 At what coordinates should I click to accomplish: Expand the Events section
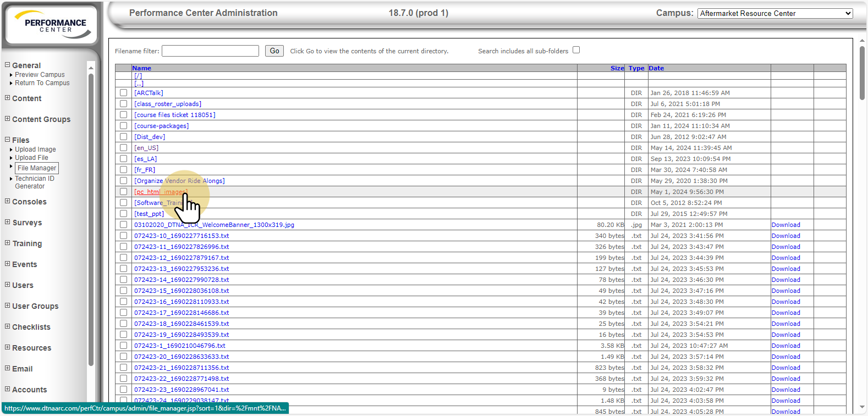(x=8, y=264)
